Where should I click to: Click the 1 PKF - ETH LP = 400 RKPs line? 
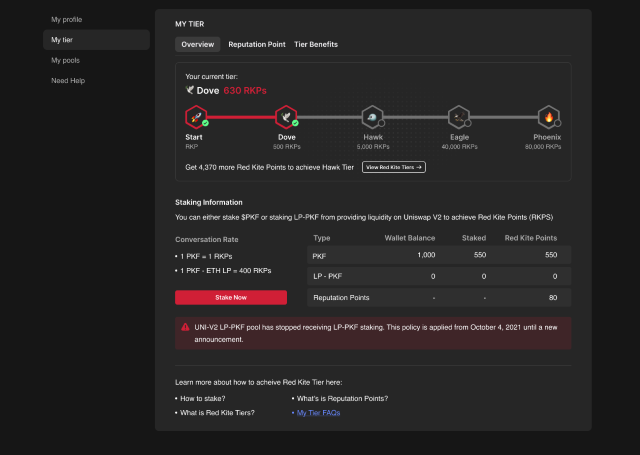click(x=226, y=271)
